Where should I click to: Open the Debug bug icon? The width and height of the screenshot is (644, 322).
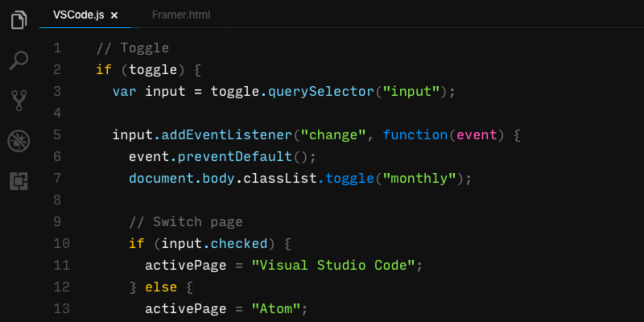click(x=19, y=141)
